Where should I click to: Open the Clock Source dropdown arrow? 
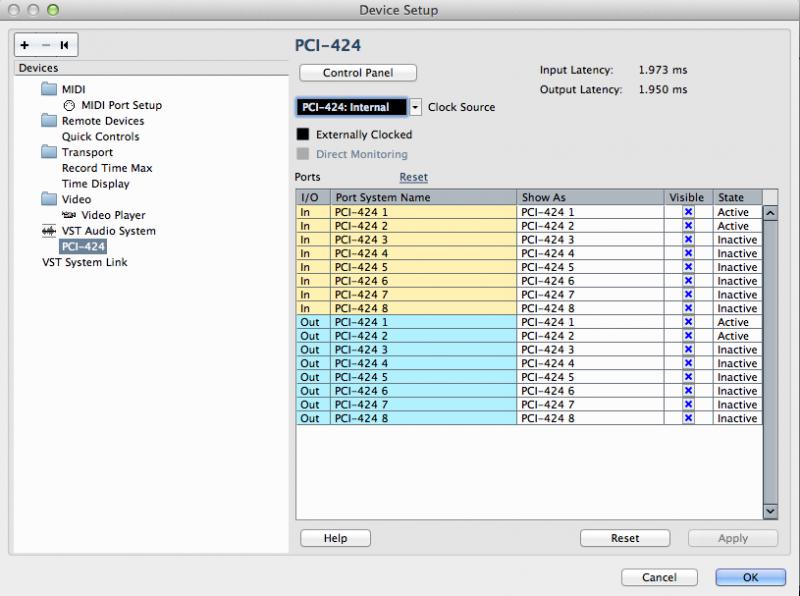click(415, 107)
